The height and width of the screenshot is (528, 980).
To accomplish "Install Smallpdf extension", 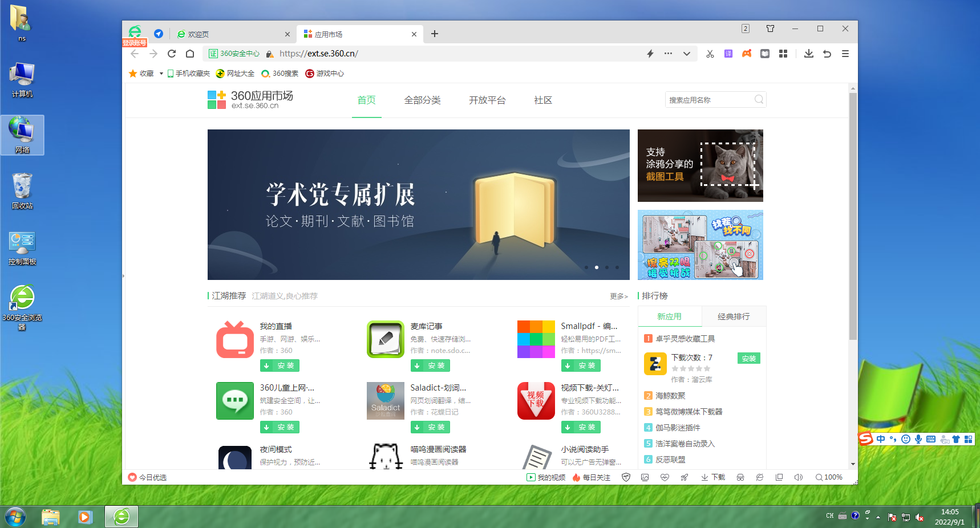I will pos(581,365).
